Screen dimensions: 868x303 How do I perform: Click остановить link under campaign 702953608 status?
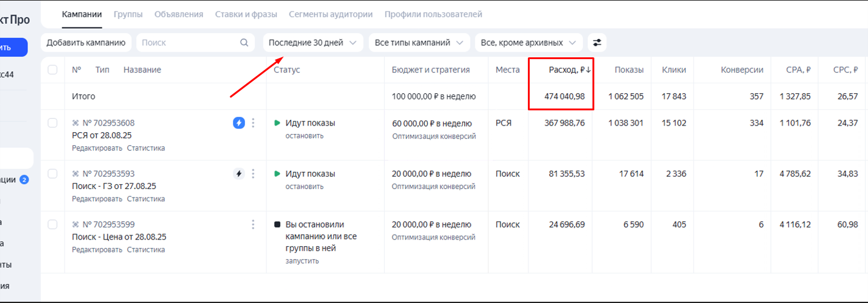[x=304, y=136]
